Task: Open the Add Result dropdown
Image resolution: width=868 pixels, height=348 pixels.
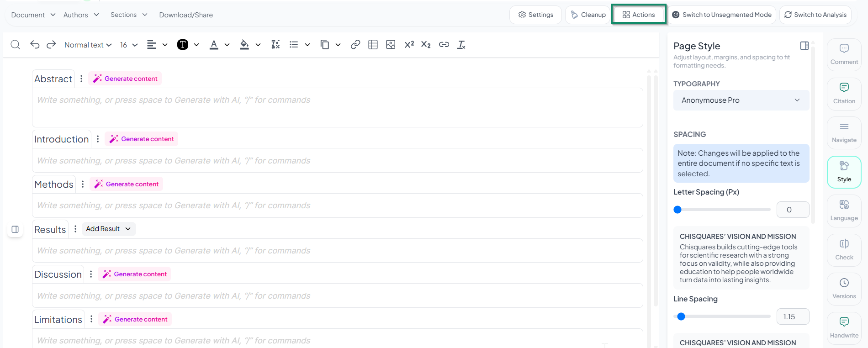Action: (108, 229)
